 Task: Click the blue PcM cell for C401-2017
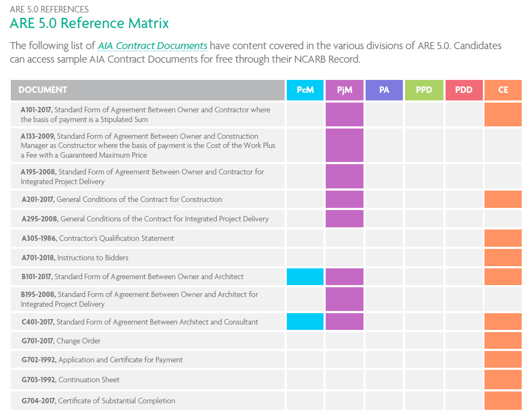305,321
